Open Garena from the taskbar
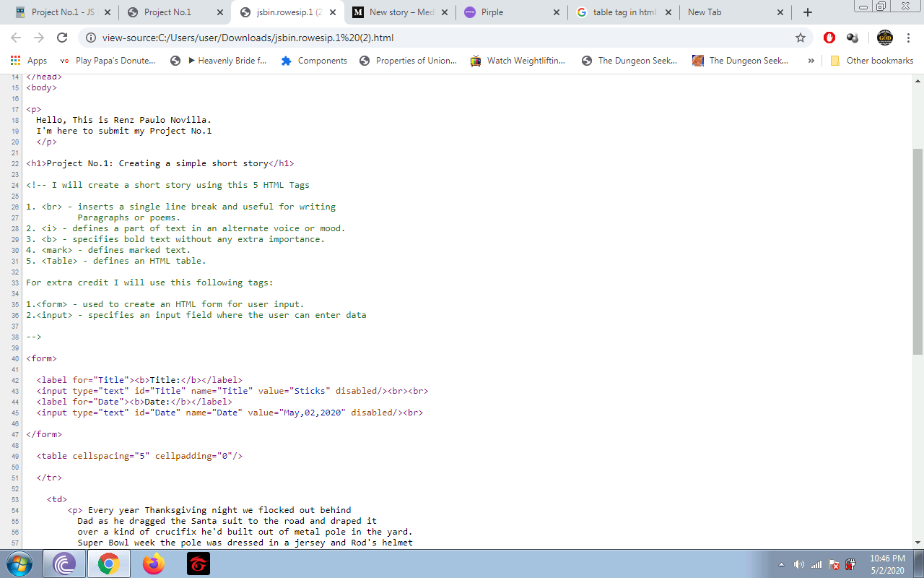 (x=197, y=564)
